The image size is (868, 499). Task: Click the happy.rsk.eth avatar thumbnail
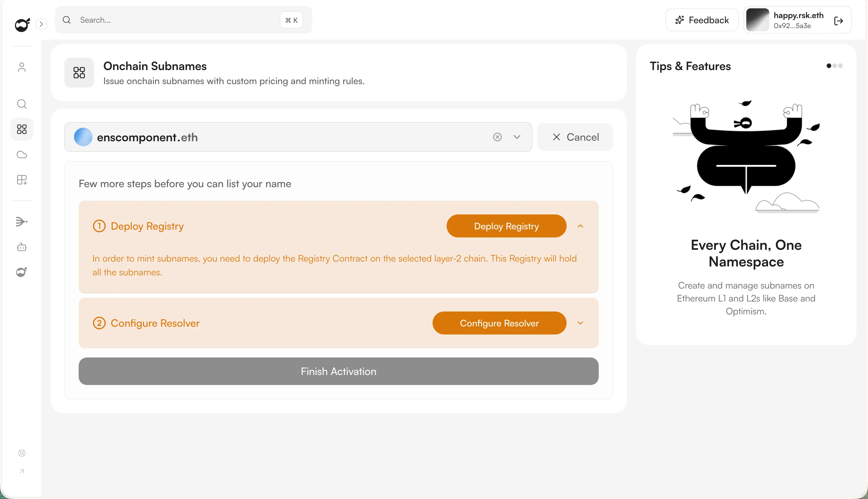[x=757, y=20]
